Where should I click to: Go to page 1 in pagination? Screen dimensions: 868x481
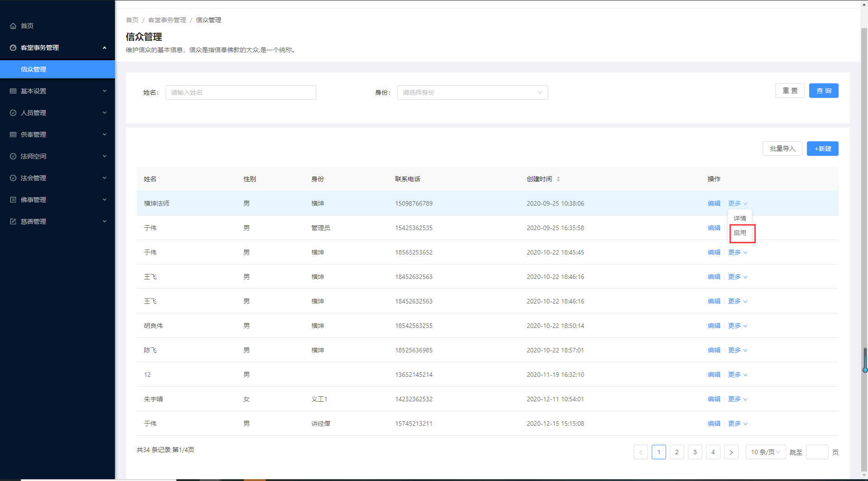[659, 452]
